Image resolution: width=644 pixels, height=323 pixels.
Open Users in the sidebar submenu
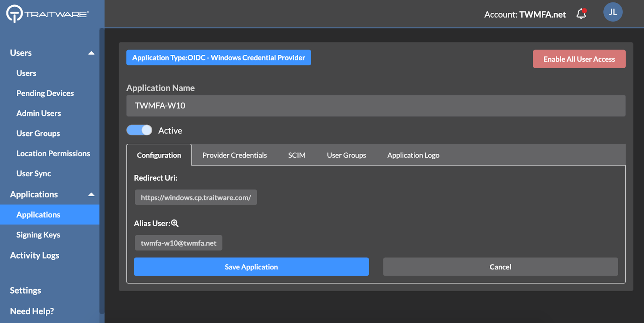(26, 73)
